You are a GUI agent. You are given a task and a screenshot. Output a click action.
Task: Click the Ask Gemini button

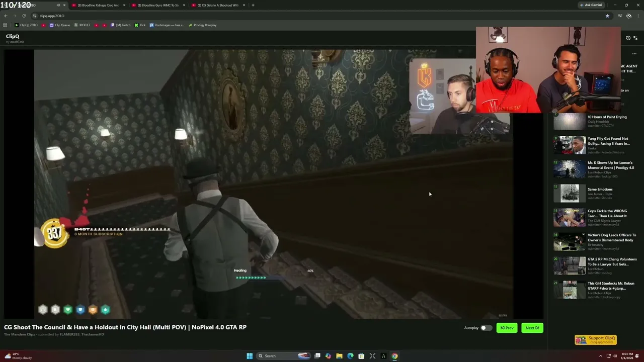[x=591, y=5]
